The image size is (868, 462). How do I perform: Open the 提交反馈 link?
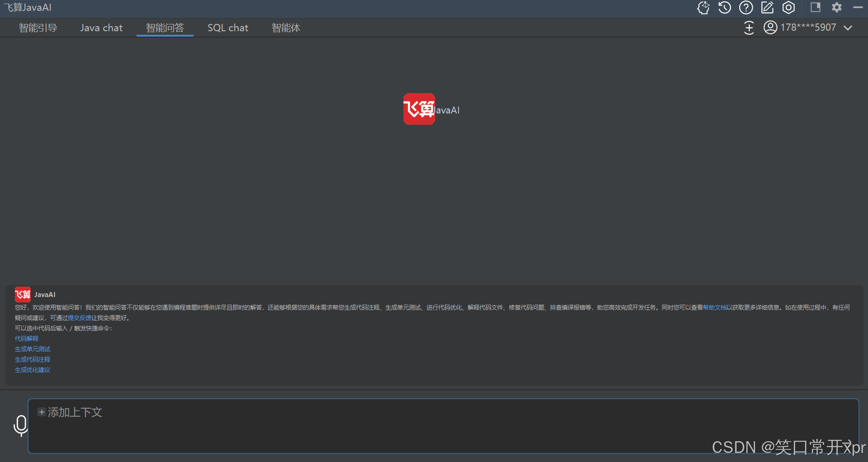80,318
